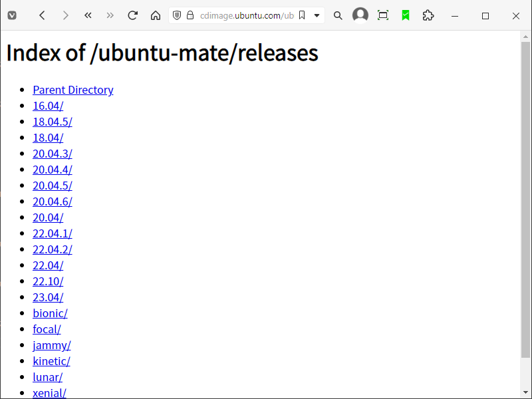
Task: Open the search field magnifier
Action: (x=338, y=15)
